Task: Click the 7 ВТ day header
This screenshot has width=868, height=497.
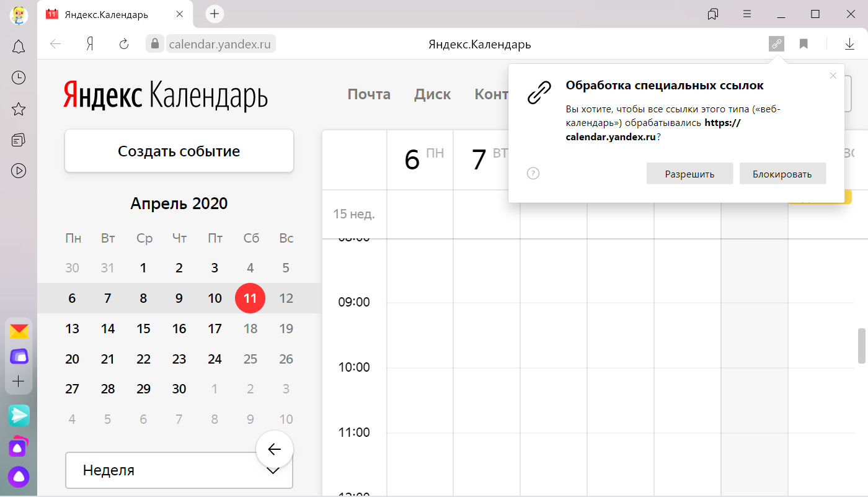Action: point(487,160)
